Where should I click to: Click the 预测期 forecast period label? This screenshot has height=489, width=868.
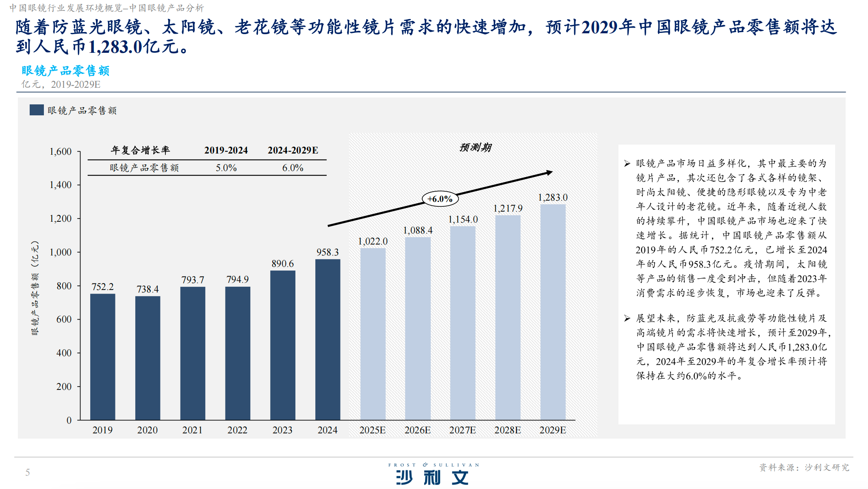[x=475, y=147]
